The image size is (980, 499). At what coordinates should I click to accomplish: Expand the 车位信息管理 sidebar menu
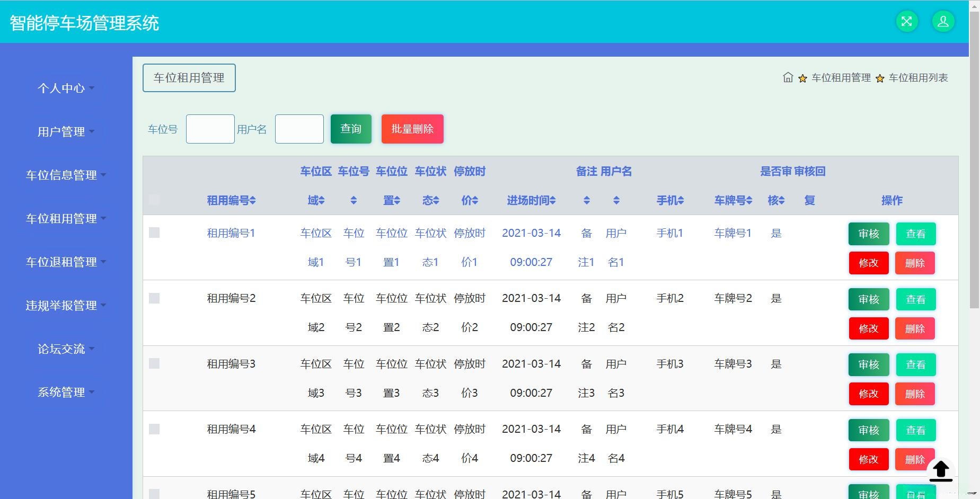[x=66, y=175]
